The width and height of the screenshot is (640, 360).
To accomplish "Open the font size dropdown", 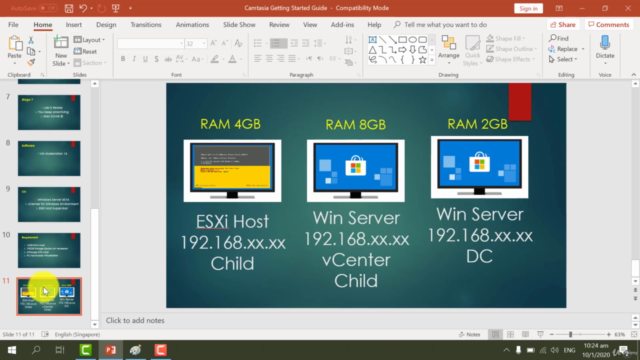I will pos(204,43).
